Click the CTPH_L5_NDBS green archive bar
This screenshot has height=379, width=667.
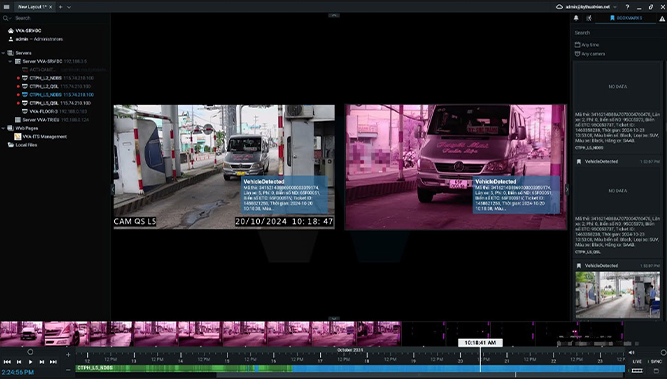pyautogui.click(x=184, y=368)
